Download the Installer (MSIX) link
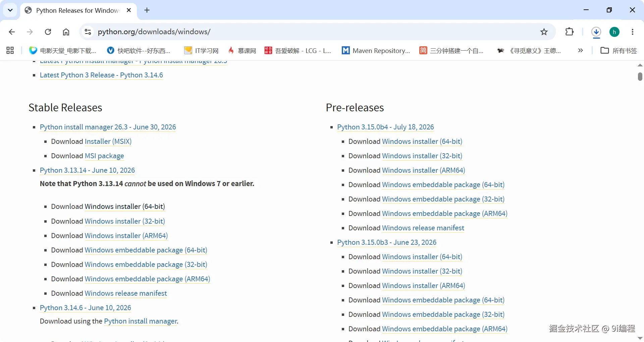 (x=108, y=141)
